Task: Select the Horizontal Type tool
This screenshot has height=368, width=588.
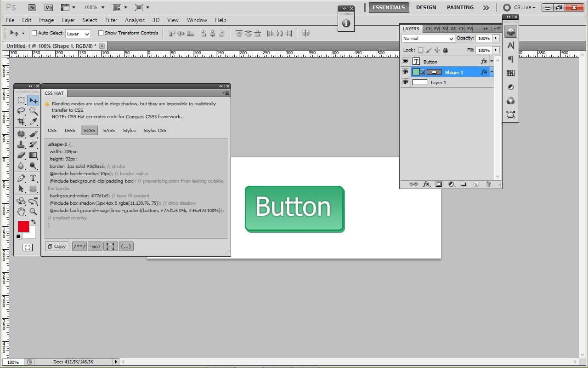Action: tap(33, 178)
